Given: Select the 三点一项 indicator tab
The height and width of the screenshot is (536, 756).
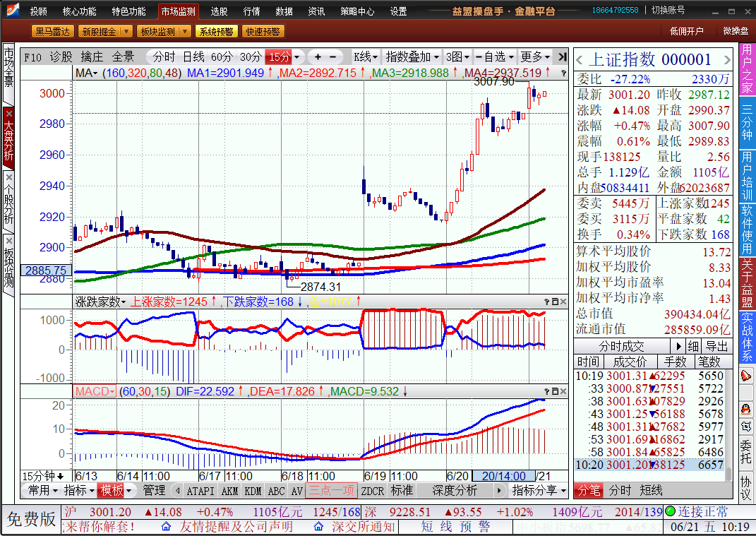Looking at the screenshot, I should [x=331, y=491].
